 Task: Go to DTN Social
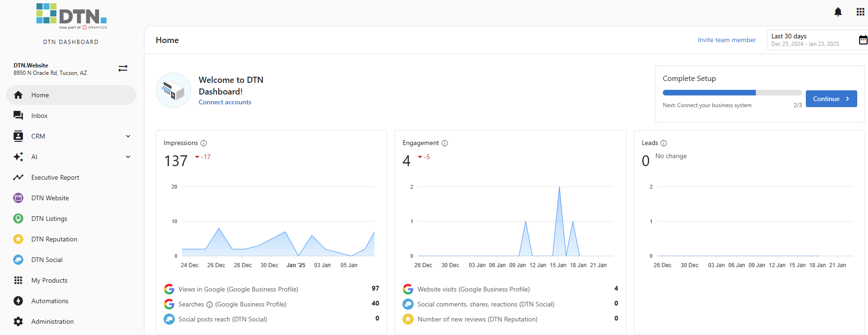[x=71, y=260]
